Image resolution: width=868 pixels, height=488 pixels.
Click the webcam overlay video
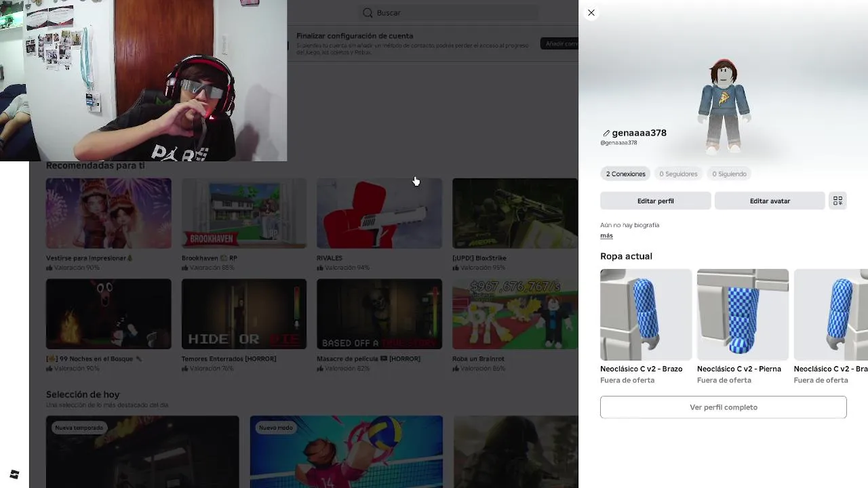(143, 81)
